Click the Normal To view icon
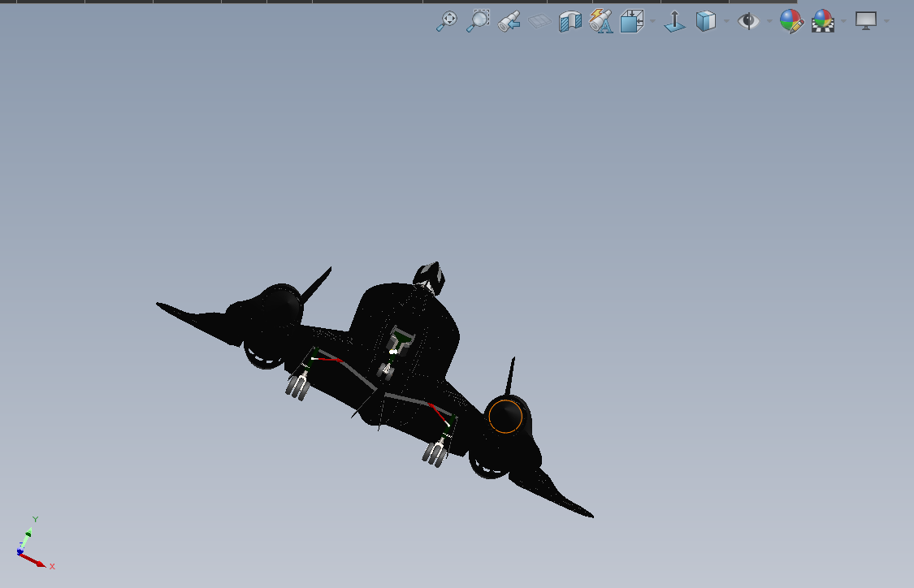This screenshot has width=914, height=588. pyautogui.click(x=674, y=22)
